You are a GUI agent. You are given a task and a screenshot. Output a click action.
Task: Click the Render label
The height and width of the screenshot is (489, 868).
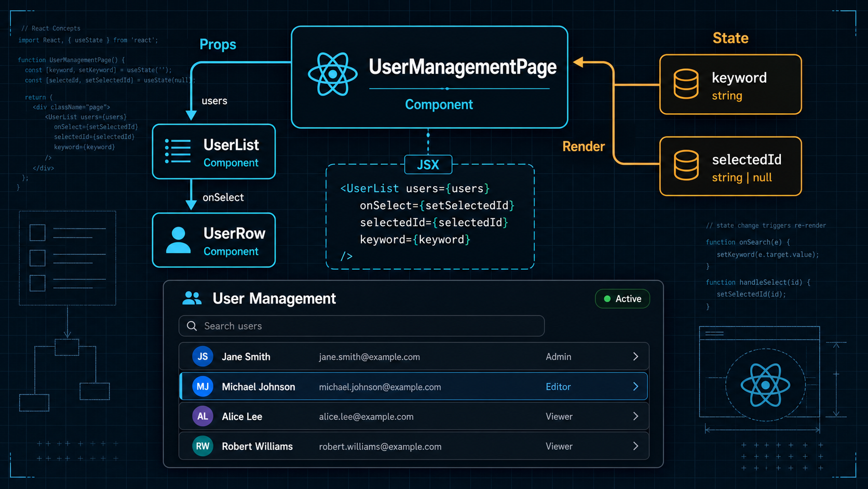[584, 147]
